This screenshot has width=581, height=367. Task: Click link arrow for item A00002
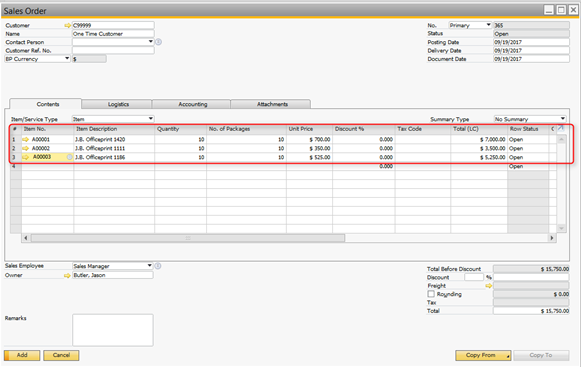click(26, 149)
